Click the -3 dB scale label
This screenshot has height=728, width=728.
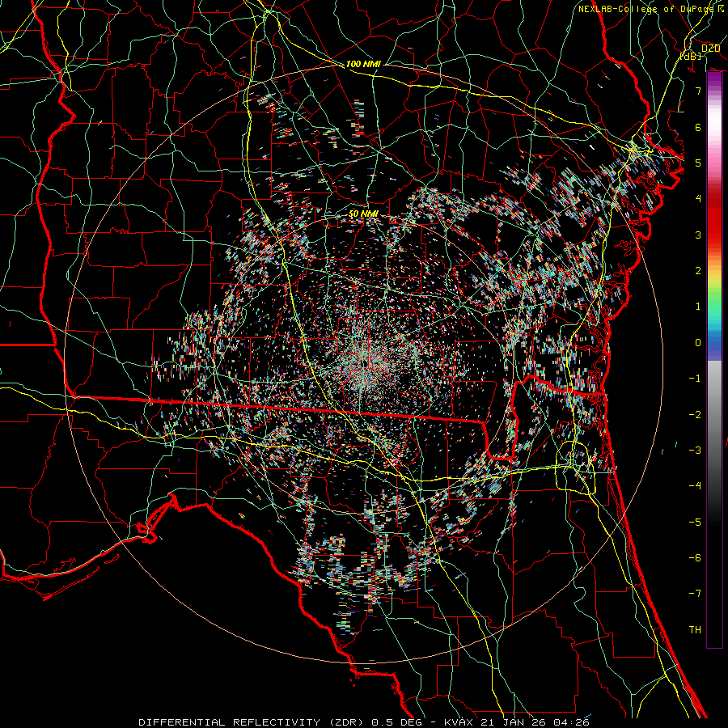pos(695,451)
